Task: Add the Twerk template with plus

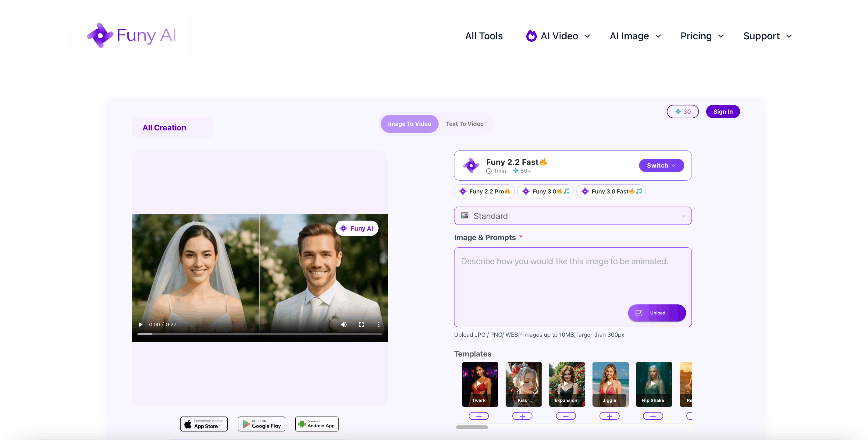Action: (479, 416)
